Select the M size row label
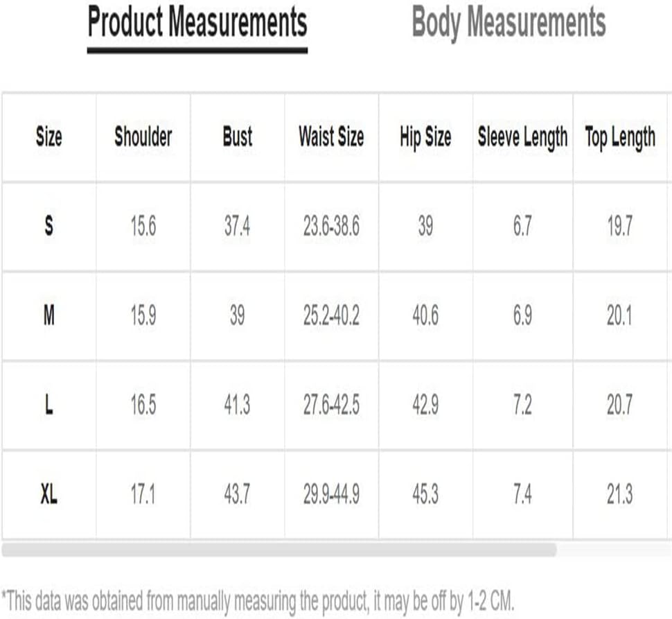The height and width of the screenshot is (619, 672). click(49, 315)
